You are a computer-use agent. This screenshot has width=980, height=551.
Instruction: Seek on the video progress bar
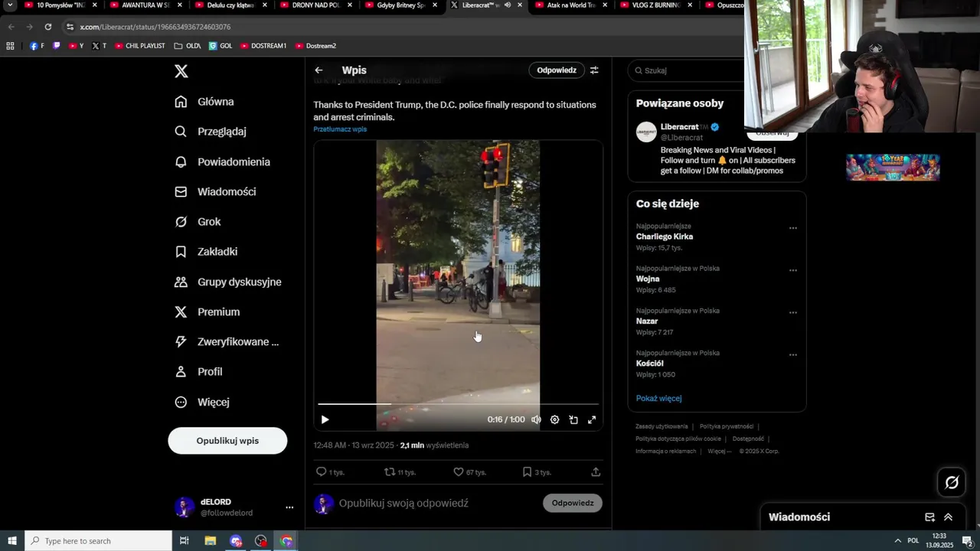(x=458, y=403)
